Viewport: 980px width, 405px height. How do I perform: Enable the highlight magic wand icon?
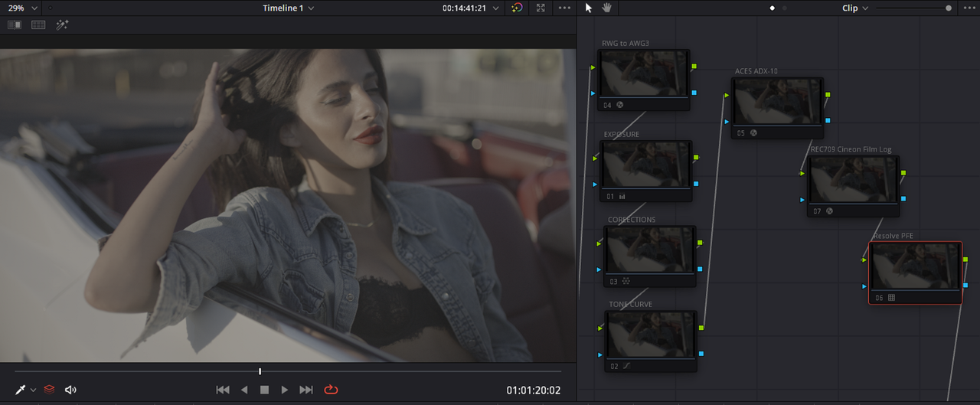(x=62, y=25)
